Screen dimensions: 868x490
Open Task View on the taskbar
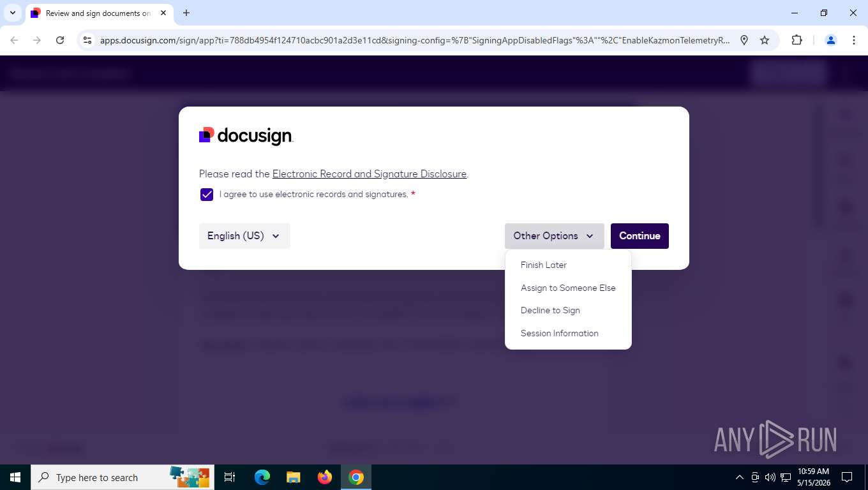pos(230,477)
